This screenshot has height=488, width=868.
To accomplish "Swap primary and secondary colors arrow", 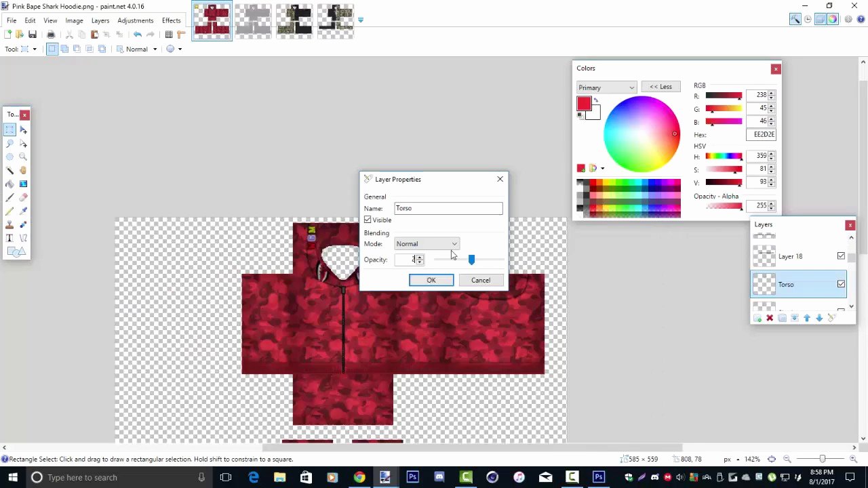I will (x=596, y=100).
